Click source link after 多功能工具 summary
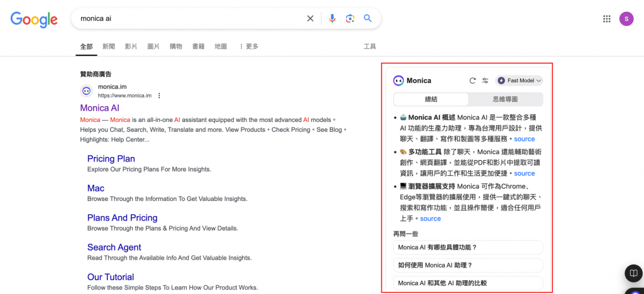Image resolution: width=644 pixels, height=294 pixels. pos(525,173)
